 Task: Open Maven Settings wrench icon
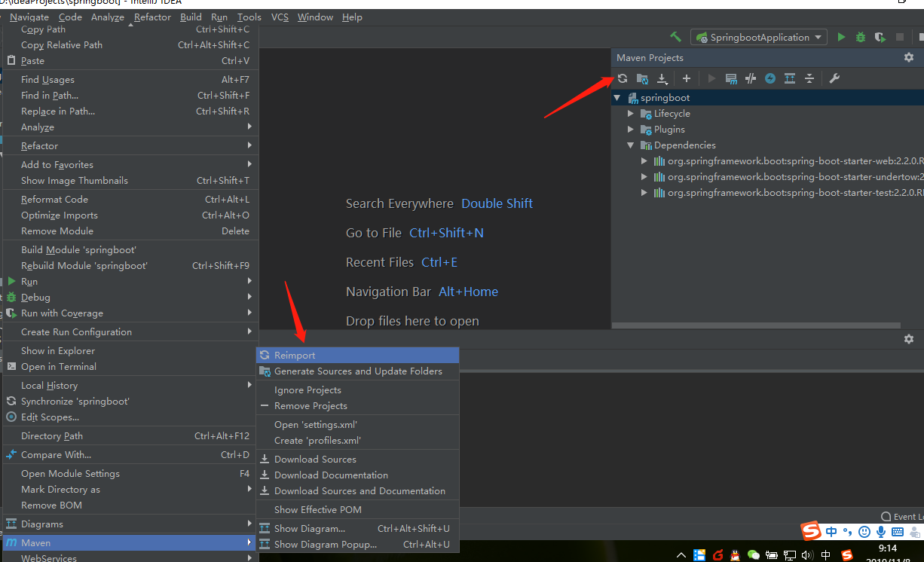(x=834, y=78)
